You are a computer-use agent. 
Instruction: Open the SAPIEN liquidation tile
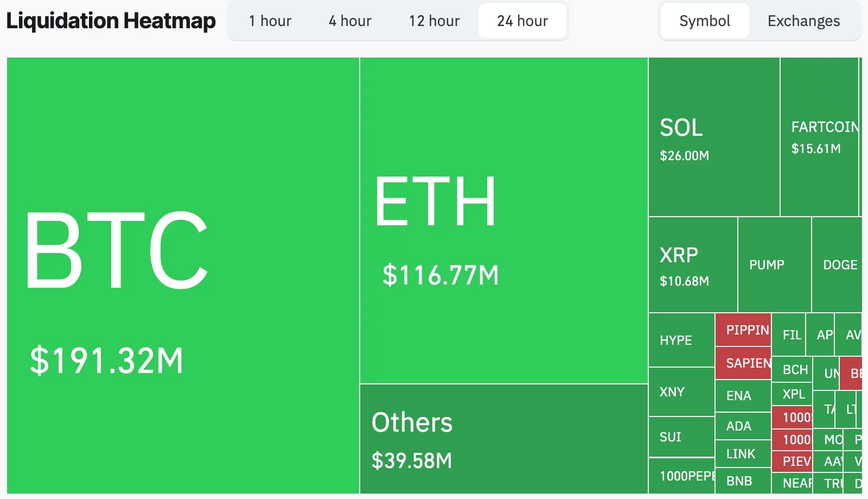point(745,363)
